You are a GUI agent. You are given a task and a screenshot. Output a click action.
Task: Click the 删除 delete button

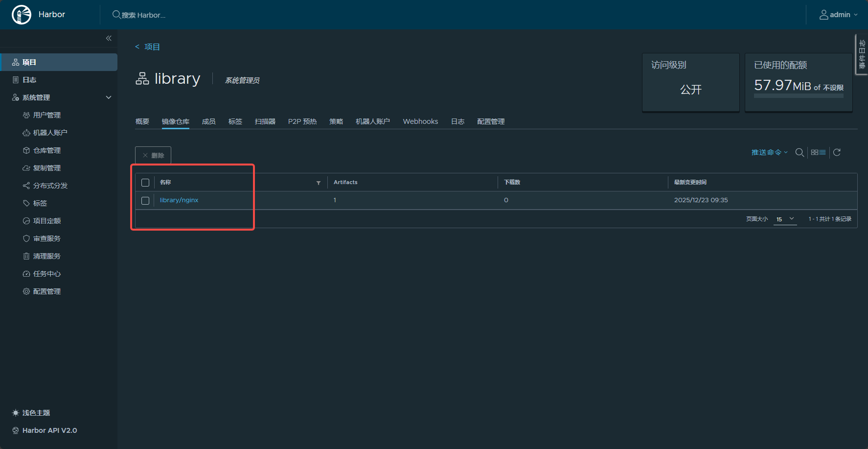(x=153, y=155)
